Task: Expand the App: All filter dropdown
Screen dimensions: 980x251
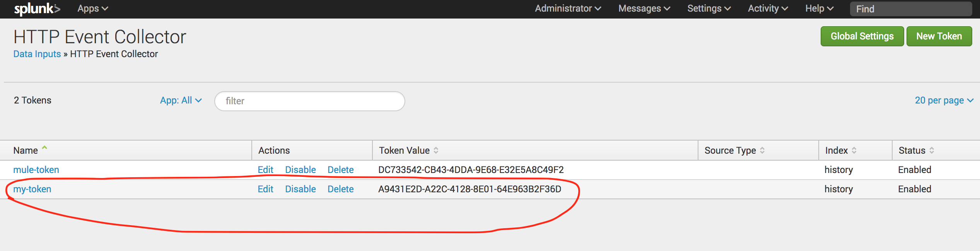Action: [181, 100]
